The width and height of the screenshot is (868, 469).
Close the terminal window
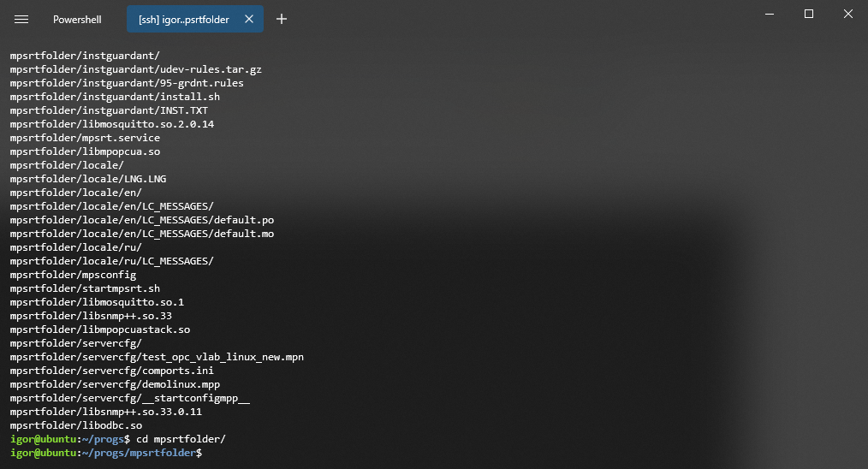click(x=848, y=14)
